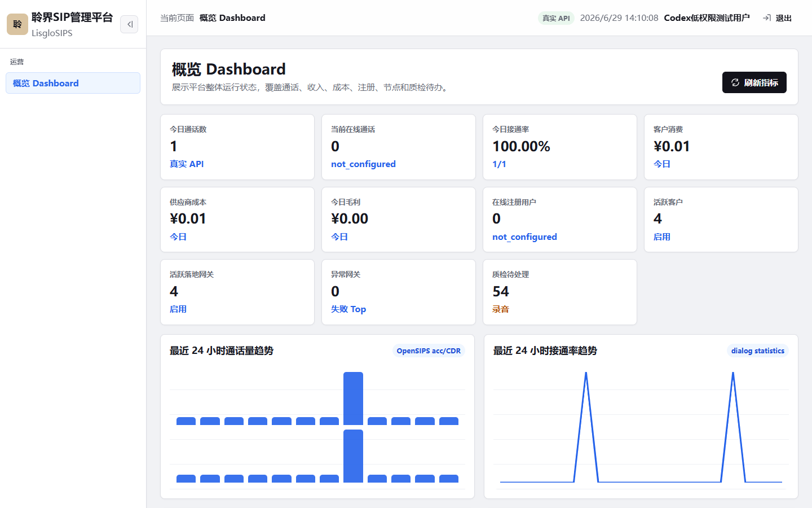This screenshot has height=508, width=812.
Task: Click the dialog statistics tag
Action: pyautogui.click(x=758, y=351)
